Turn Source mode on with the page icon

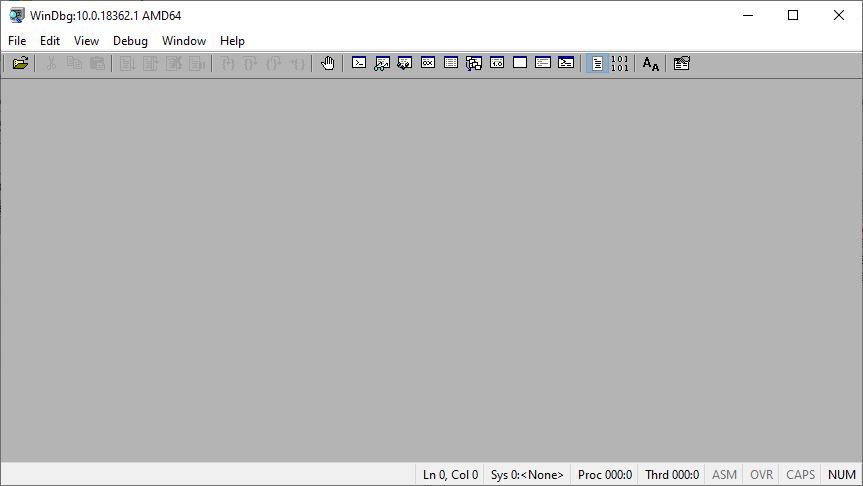(597, 63)
